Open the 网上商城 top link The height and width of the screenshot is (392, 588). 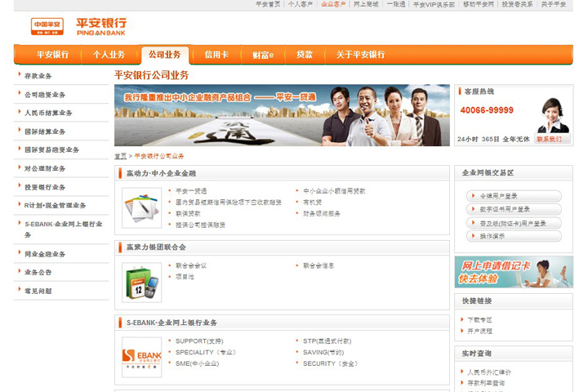click(366, 4)
